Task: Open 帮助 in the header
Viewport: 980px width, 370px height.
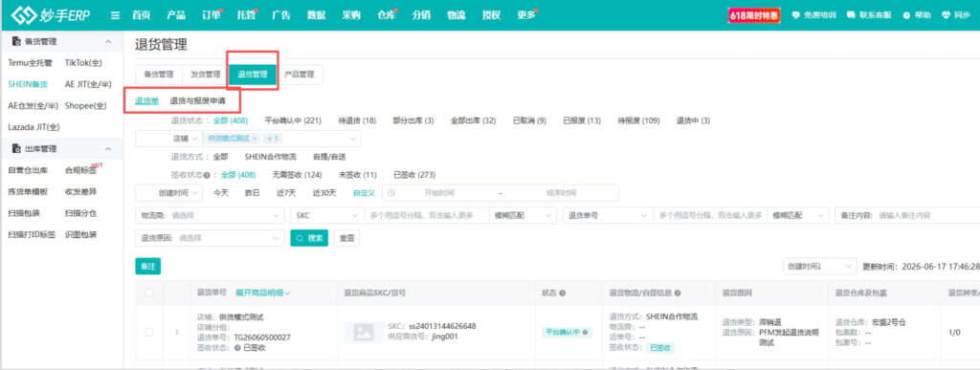Action: [916, 15]
